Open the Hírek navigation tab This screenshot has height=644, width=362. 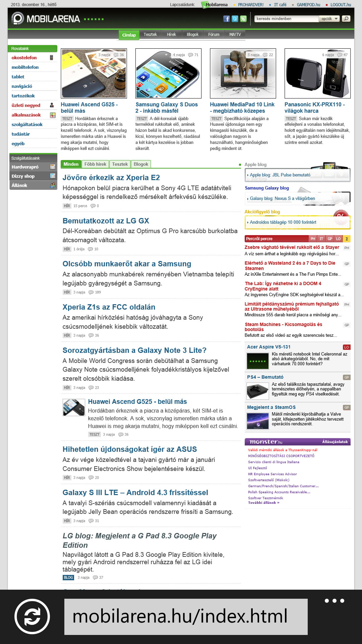point(171,35)
